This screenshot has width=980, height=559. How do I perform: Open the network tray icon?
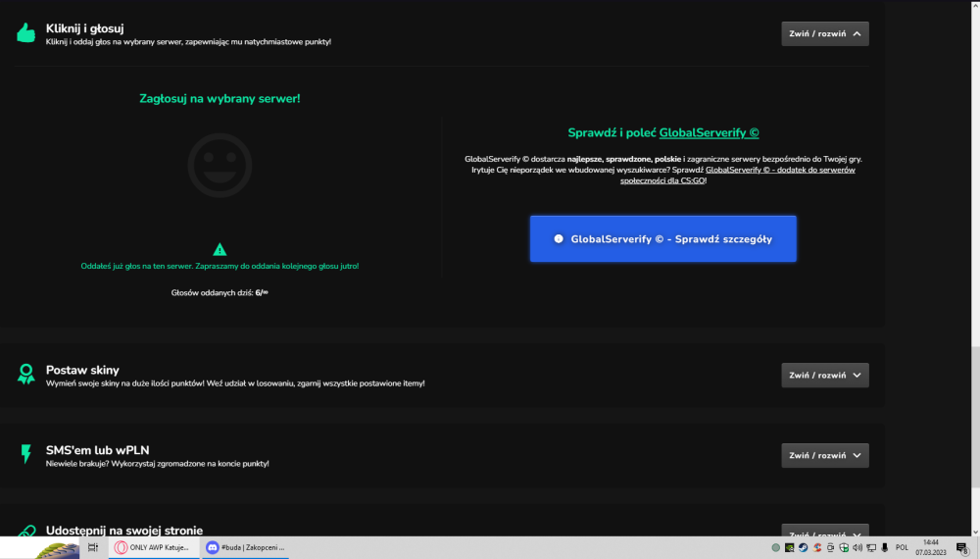point(871,548)
